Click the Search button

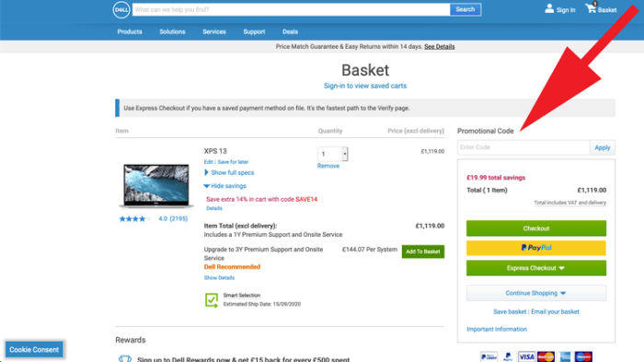click(466, 9)
